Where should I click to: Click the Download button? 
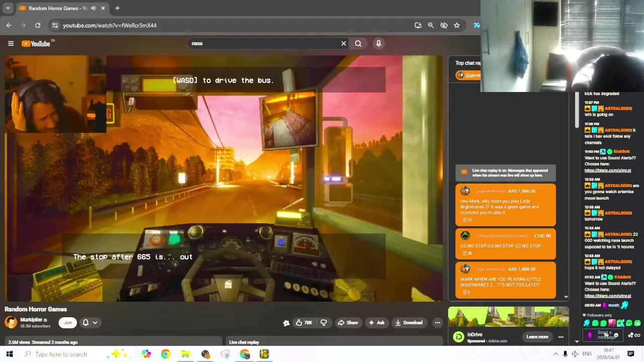click(409, 323)
